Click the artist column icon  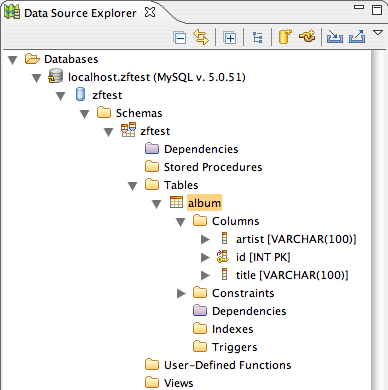click(224, 238)
